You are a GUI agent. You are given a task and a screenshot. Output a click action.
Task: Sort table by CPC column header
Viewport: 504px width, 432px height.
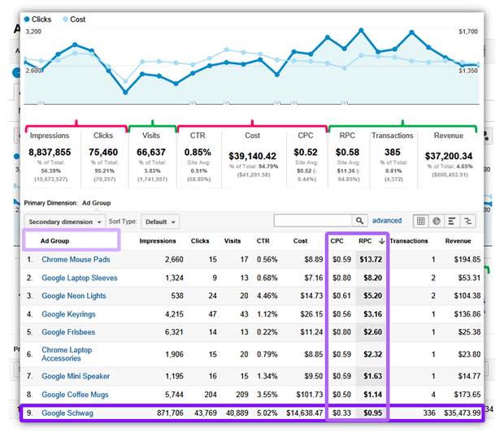[337, 241]
